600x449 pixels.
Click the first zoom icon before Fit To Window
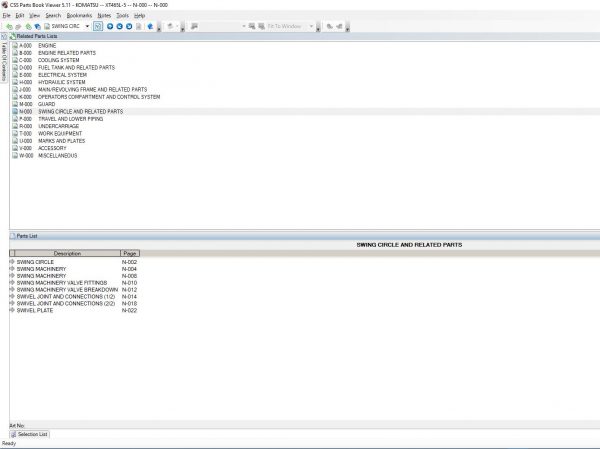pyautogui.click(x=252, y=26)
